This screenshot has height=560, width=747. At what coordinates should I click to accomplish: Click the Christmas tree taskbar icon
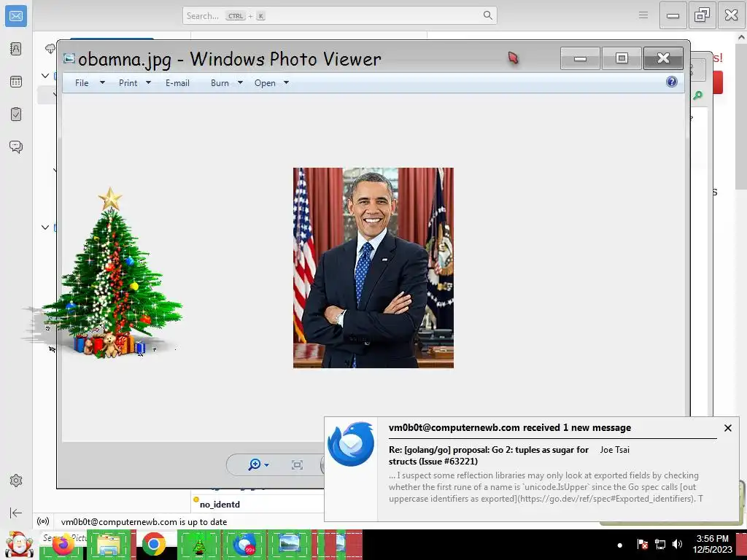pos(199,545)
